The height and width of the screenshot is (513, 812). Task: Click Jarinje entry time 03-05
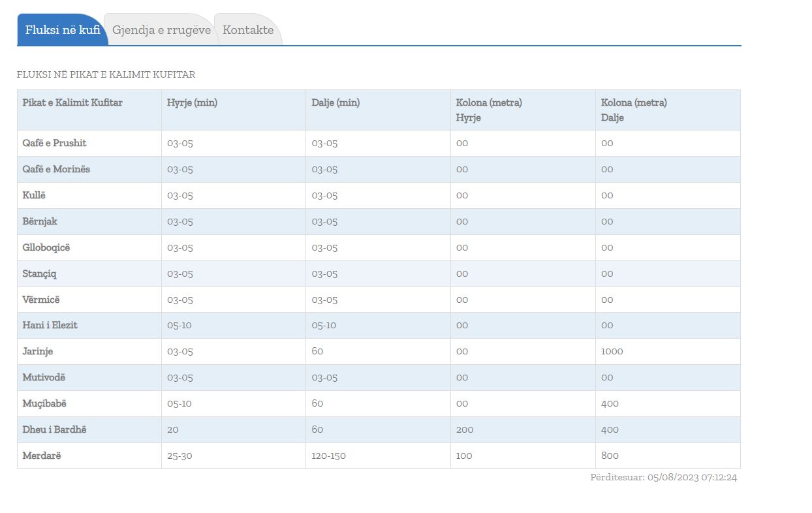180,351
